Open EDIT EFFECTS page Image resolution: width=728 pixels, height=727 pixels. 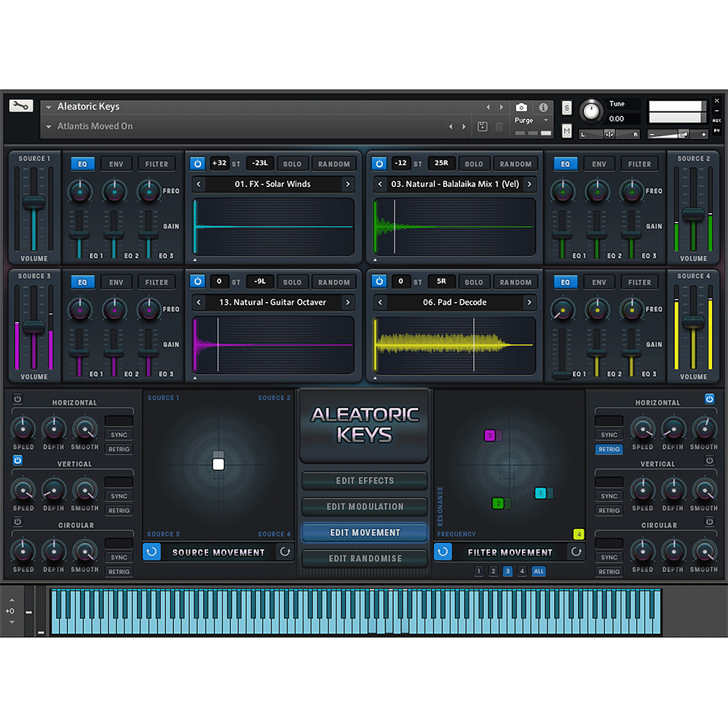tap(365, 480)
